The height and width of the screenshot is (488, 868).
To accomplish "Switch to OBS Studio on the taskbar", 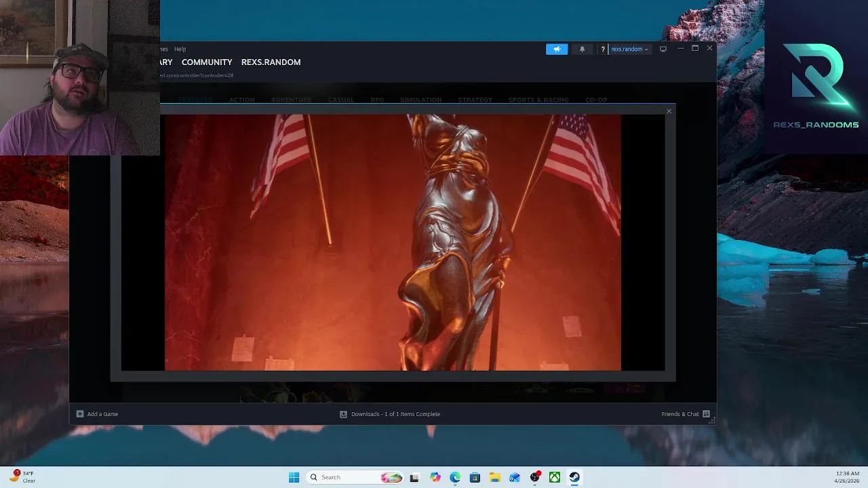I will pos(535,477).
